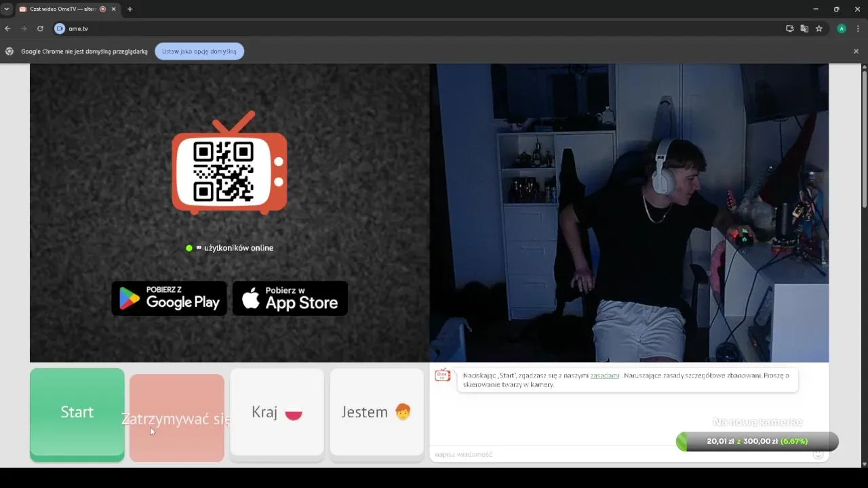Open the Chrome profile avatar

[x=842, y=28]
